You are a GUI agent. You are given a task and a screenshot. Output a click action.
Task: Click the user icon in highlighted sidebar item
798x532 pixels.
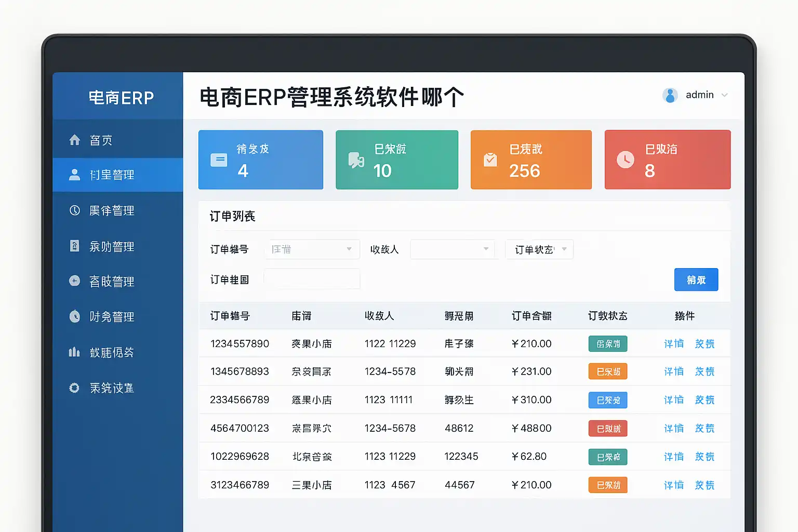click(75, 175)
